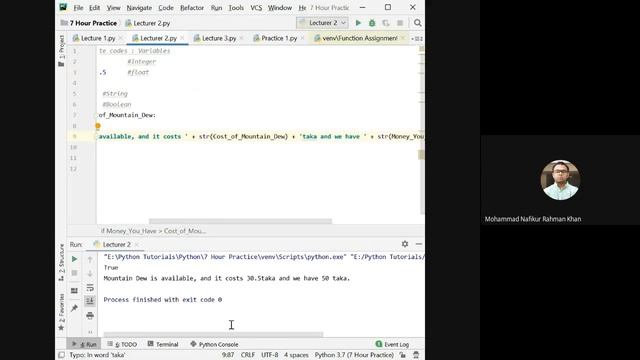Click the stop icon in the Run panel
Viewport: 640px width, 360px height.
click(x=74, y=273)
